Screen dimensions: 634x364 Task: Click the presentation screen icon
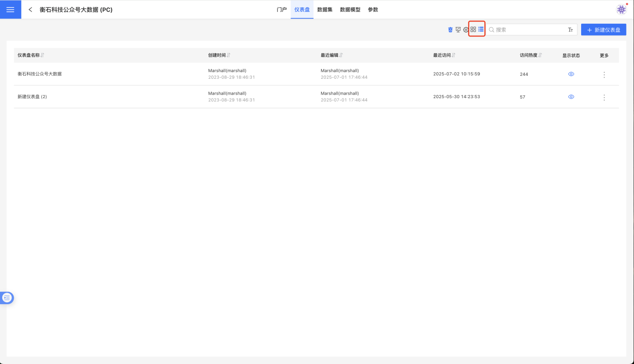[x=458, y=30]
